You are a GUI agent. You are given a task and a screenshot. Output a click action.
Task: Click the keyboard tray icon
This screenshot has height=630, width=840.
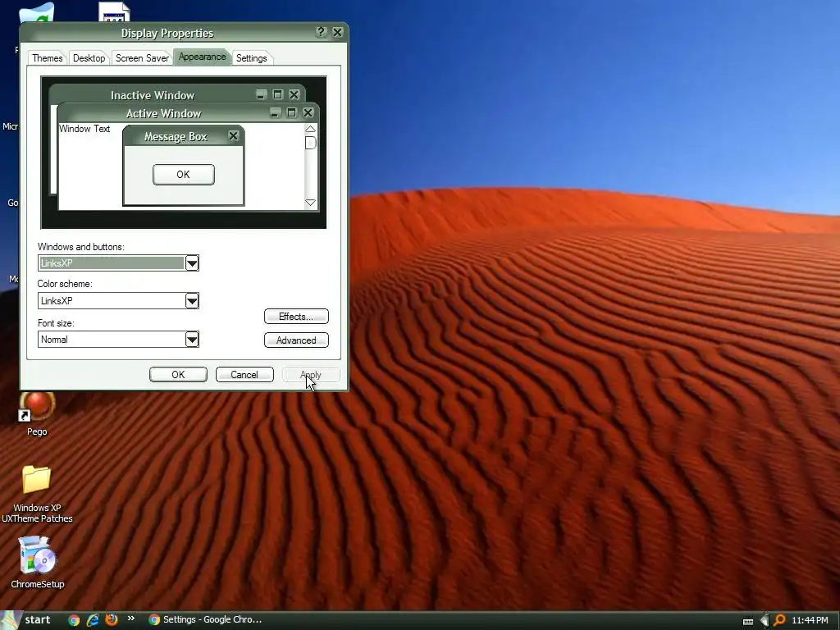748,621
